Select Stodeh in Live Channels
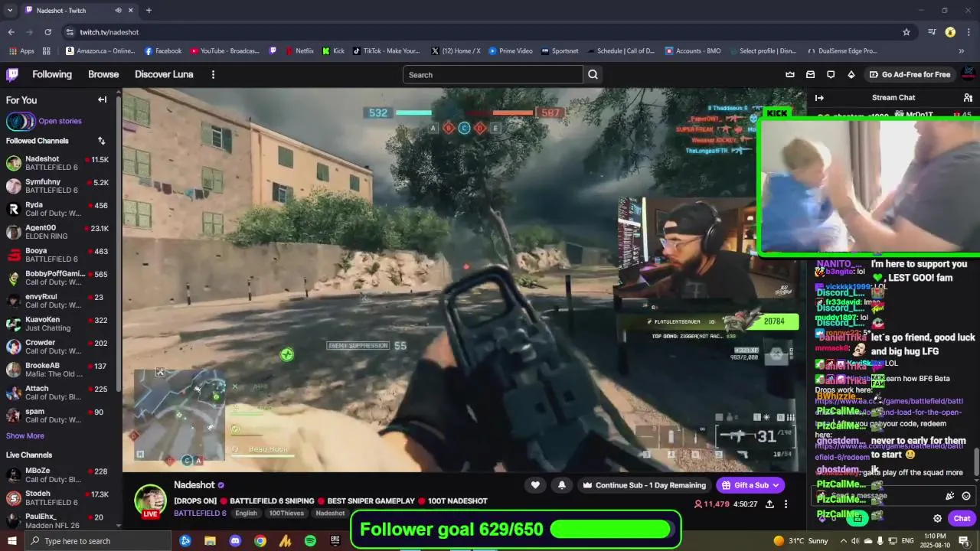 coord(59,498)
